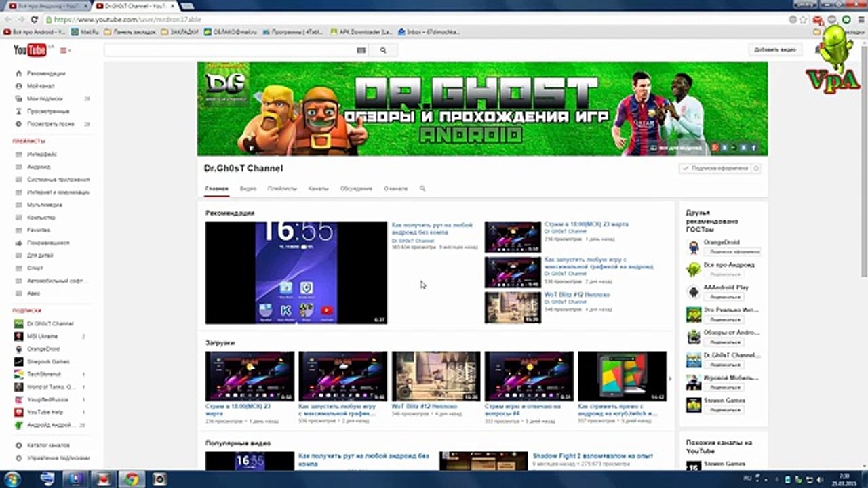Open WoT Blitz #12 link in Рекомендации
The width and height of the screenshot is (868, 488).
coord(576,295)
